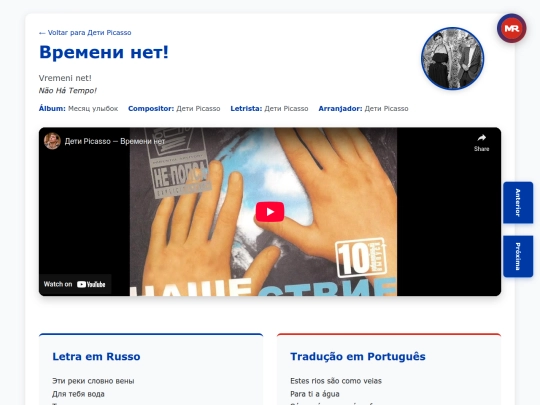The width and height of the screenshot is (540, 405).
Task: Click lyric line Эти реки словно вены
Action: pyautogui.click(x=93, y=381)
